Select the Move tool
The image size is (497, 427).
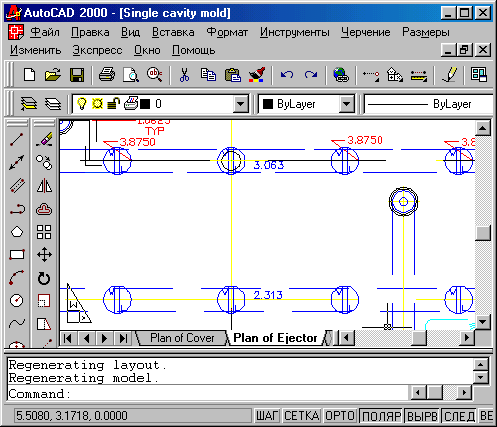44,255
